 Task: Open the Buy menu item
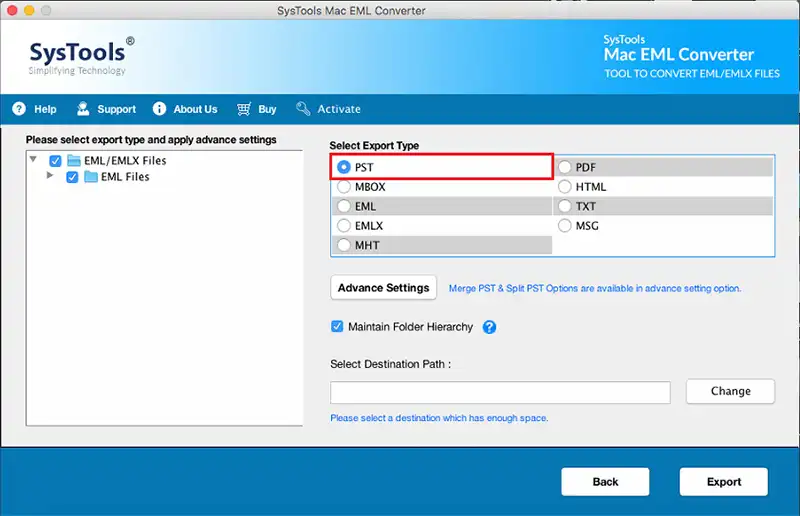(267, 109)
